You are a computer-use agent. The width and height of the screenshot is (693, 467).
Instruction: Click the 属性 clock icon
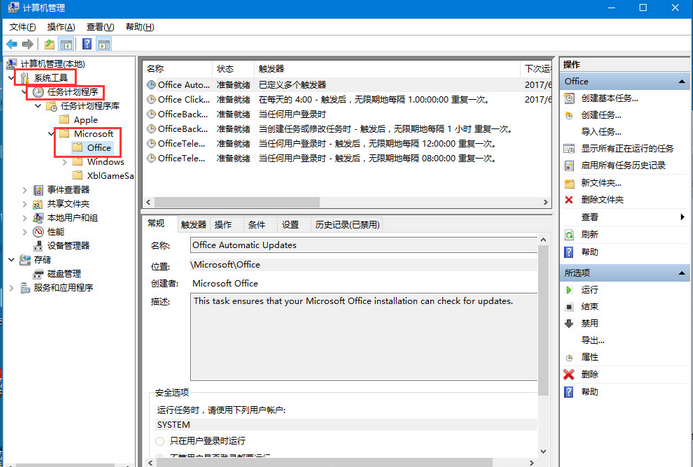point(569,357)
